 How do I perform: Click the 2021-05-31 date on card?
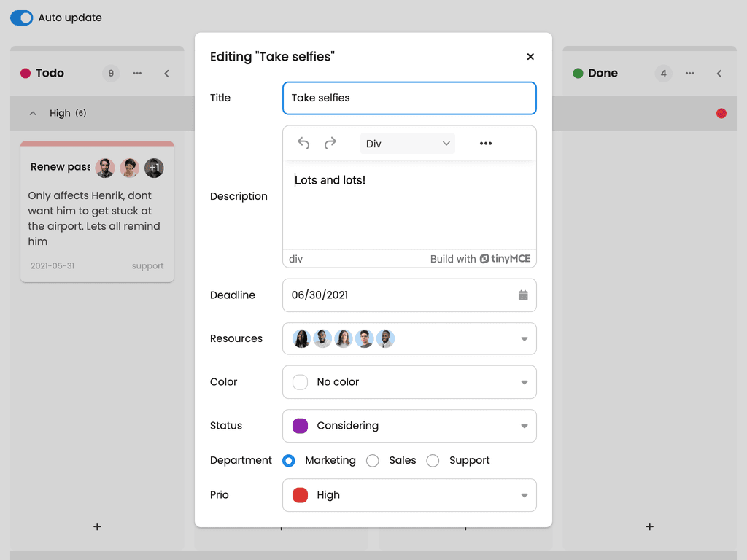coord(53,265)
